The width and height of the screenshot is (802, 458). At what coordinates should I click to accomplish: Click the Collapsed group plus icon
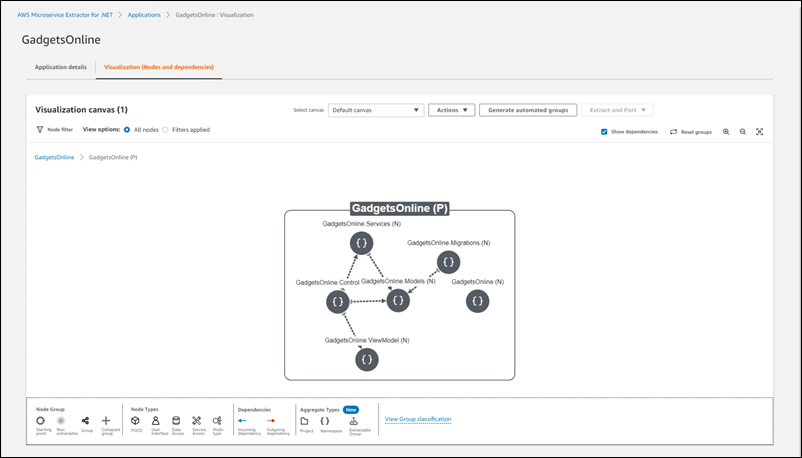click(x=106, y=421)
